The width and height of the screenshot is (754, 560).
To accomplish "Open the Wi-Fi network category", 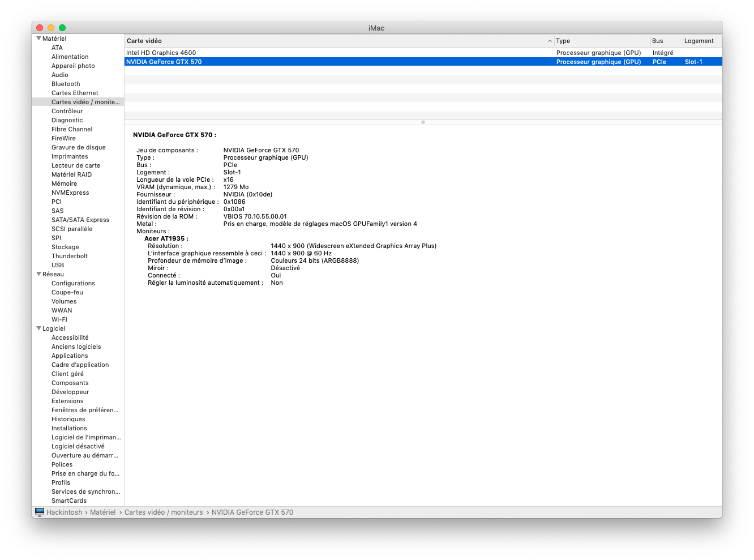I will [x=59, y=319].
